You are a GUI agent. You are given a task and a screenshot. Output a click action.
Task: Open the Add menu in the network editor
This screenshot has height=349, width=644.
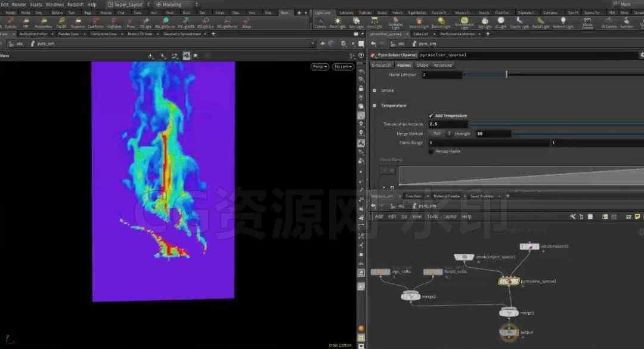(x=379, y=217)
